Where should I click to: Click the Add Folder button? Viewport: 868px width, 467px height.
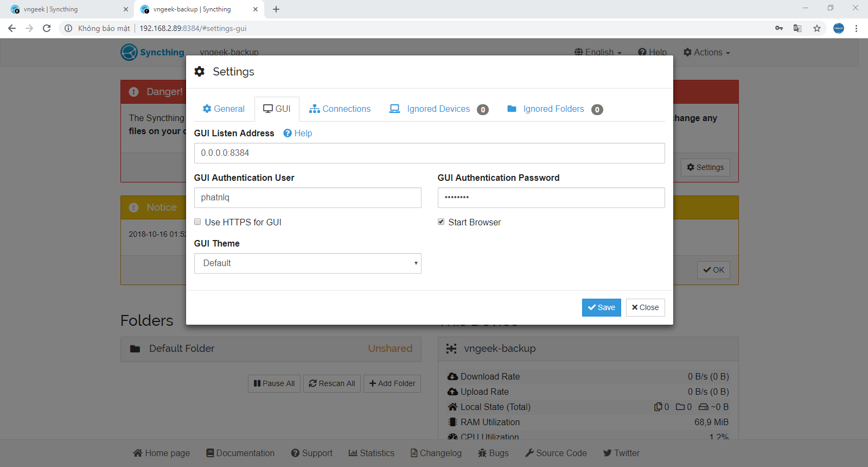392,383
